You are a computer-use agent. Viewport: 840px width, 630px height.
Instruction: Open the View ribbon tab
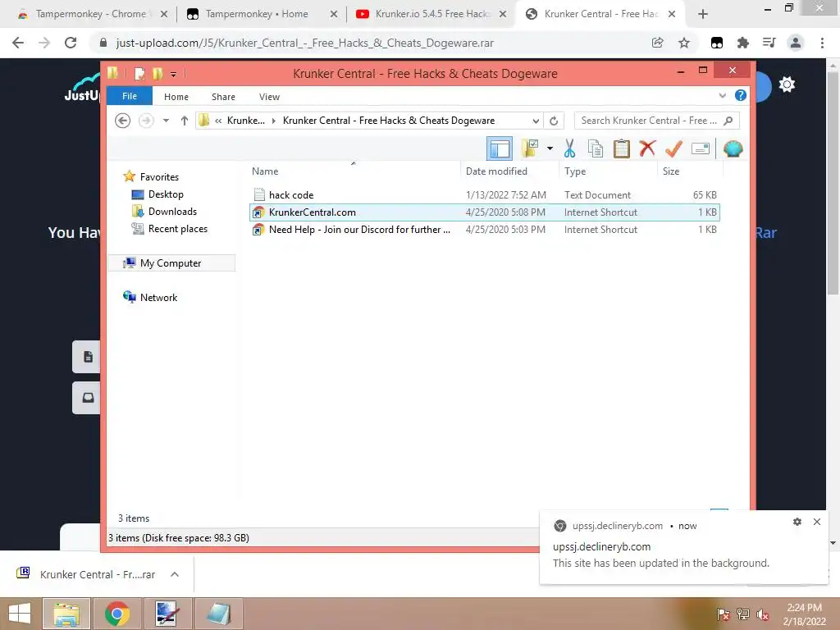point(269,97)
